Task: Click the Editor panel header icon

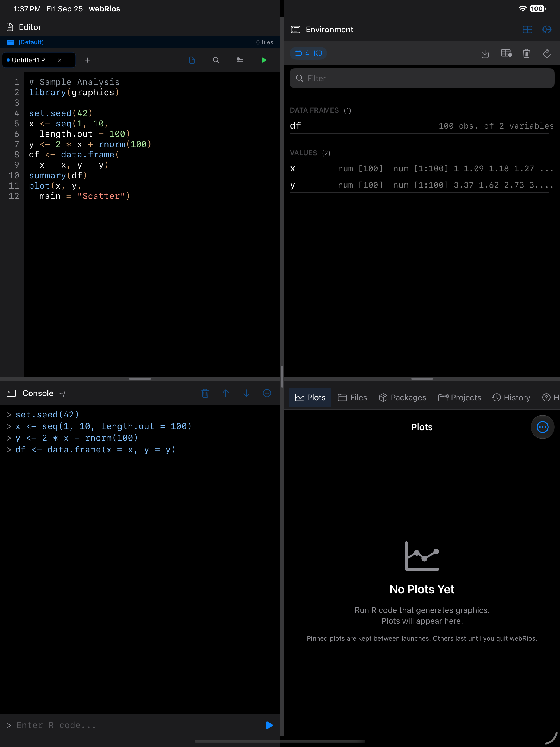Action: click(x=10, y=27)
